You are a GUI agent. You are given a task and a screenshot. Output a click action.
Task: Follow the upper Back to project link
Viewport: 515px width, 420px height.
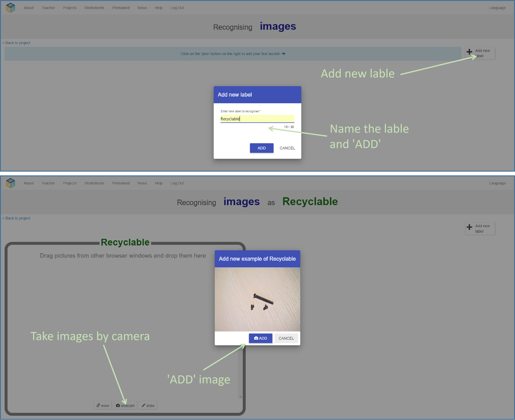[17, 43]
